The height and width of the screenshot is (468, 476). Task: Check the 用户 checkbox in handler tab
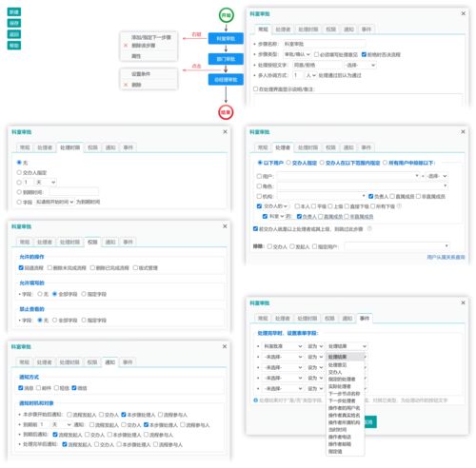click(259, 176)
